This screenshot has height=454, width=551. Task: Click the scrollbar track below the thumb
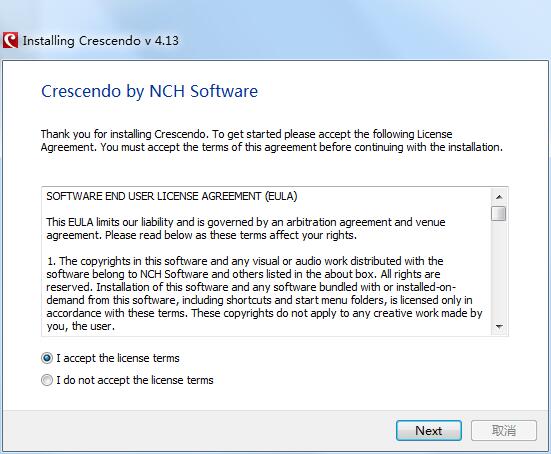click(499, 271)
